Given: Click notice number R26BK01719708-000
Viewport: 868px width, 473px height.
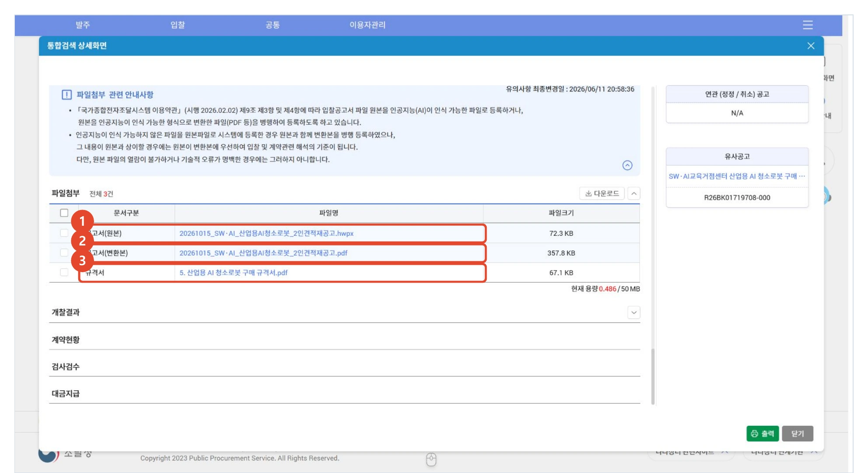Looking at the screenshot, I should [737, 198].
